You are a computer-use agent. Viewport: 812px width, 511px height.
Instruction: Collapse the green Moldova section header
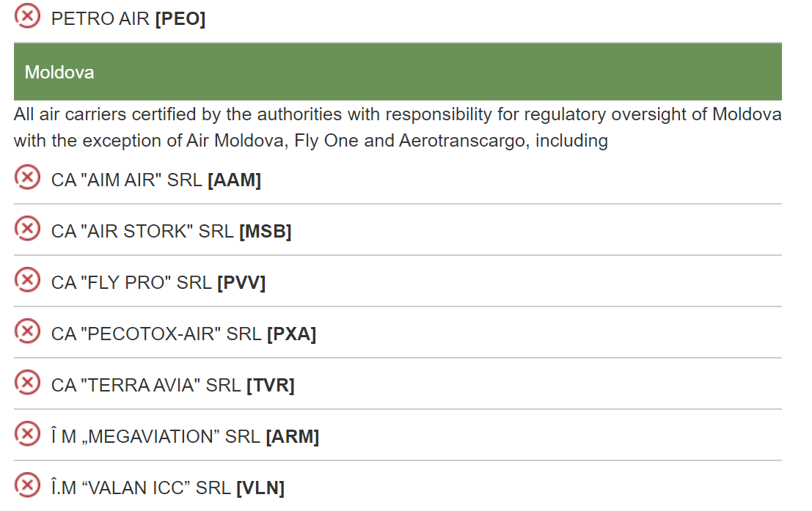coord(398,72)
